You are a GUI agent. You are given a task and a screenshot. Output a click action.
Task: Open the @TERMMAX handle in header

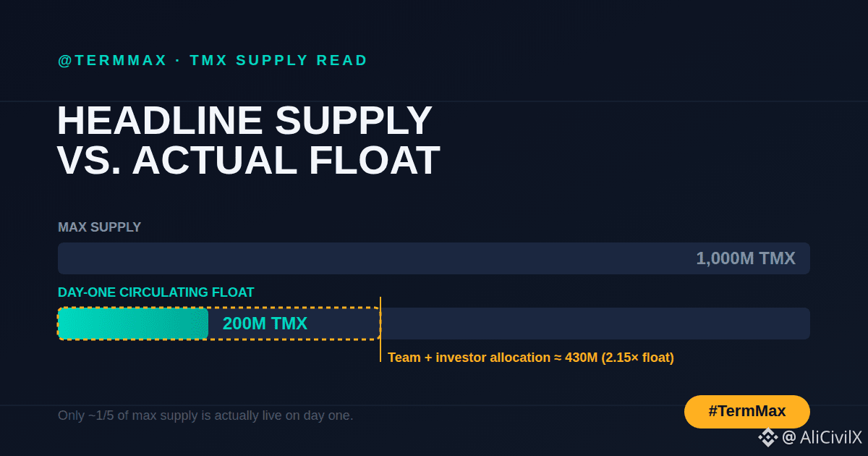point(112,61)
